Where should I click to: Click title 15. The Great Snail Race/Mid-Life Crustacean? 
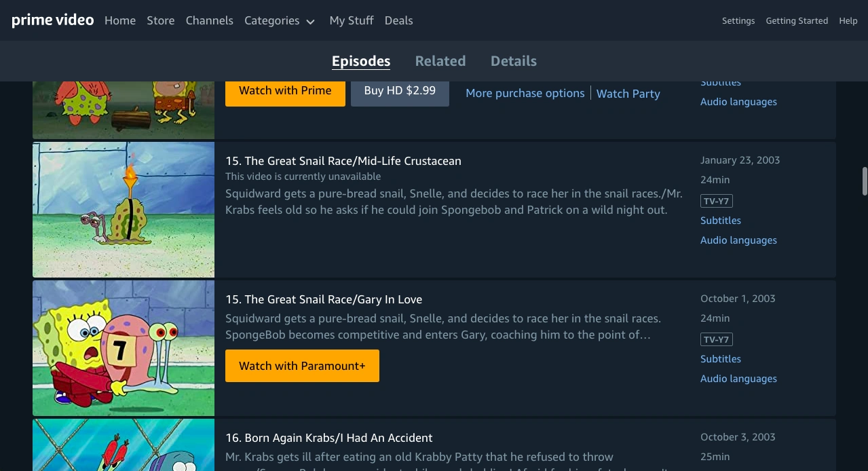(343, 161)
